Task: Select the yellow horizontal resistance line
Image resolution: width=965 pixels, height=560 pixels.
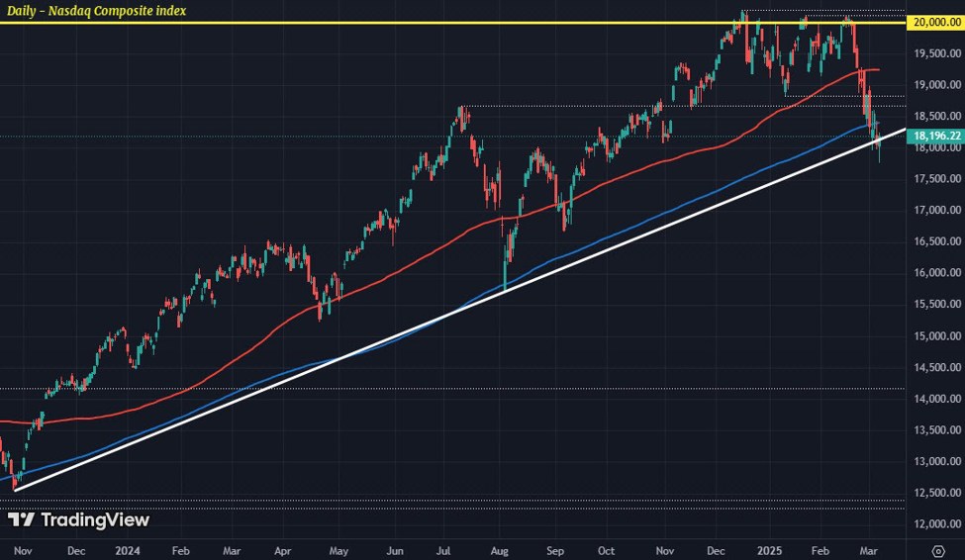Action: (396, 23)
